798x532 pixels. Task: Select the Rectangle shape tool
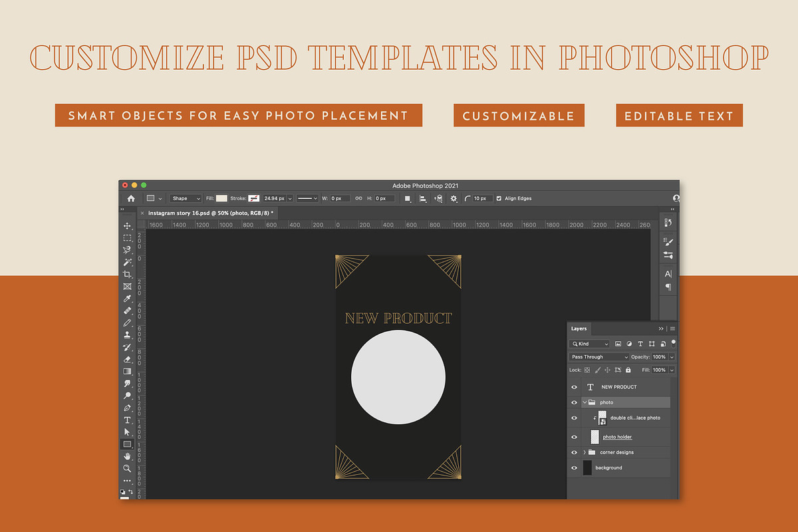[127, 444]
